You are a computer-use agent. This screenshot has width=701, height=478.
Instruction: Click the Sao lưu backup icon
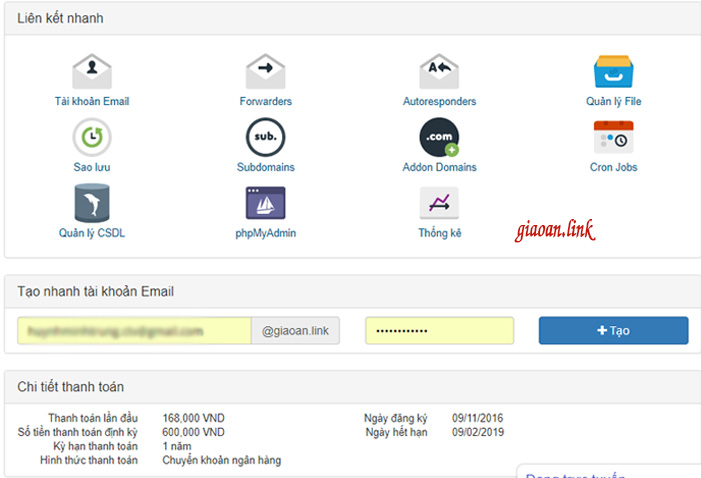point(91,137)
